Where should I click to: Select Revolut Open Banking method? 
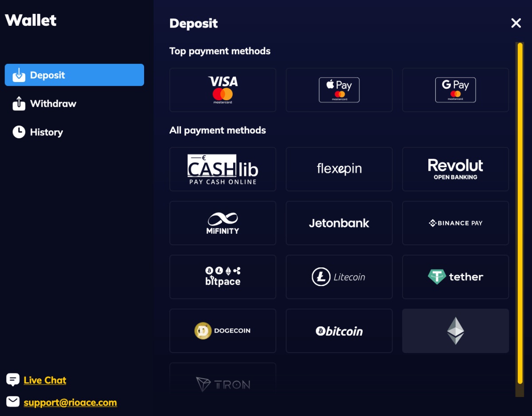[x=455, y=169]
